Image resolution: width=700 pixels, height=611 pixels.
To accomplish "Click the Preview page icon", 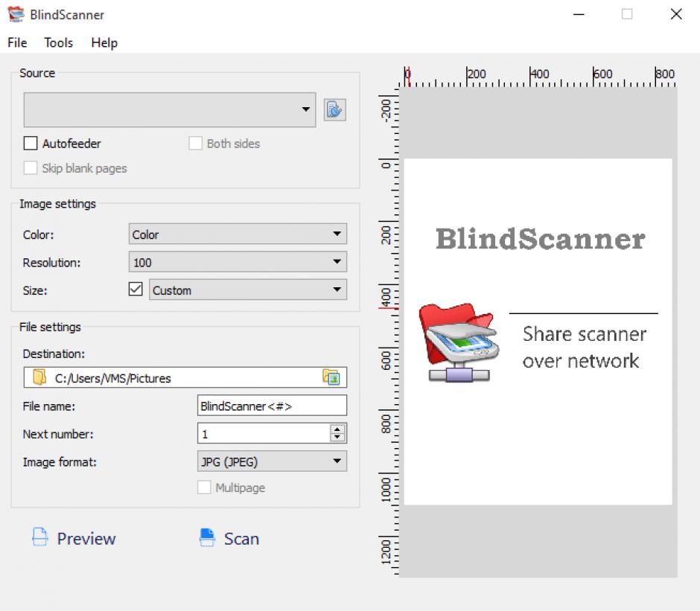I will (x=39, y=537).
